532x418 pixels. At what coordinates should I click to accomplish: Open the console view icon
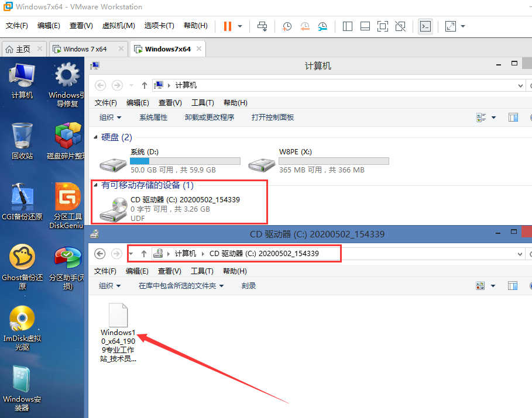(425, 26)
